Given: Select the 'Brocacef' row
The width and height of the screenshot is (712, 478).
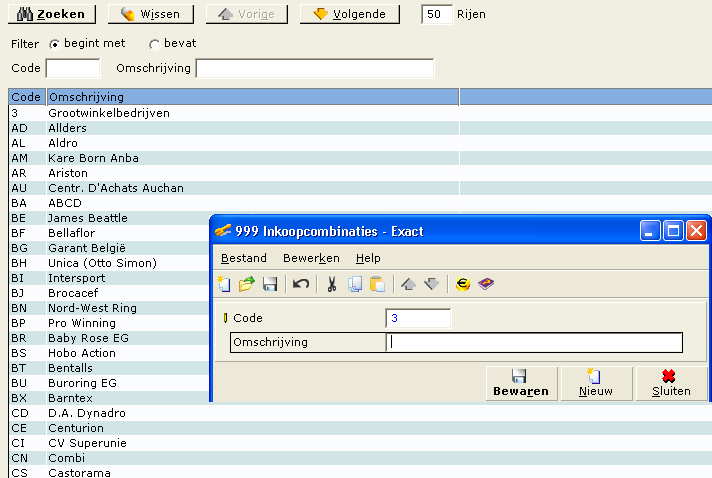Looking at the screenshot, I should click(x=109, y=293).
